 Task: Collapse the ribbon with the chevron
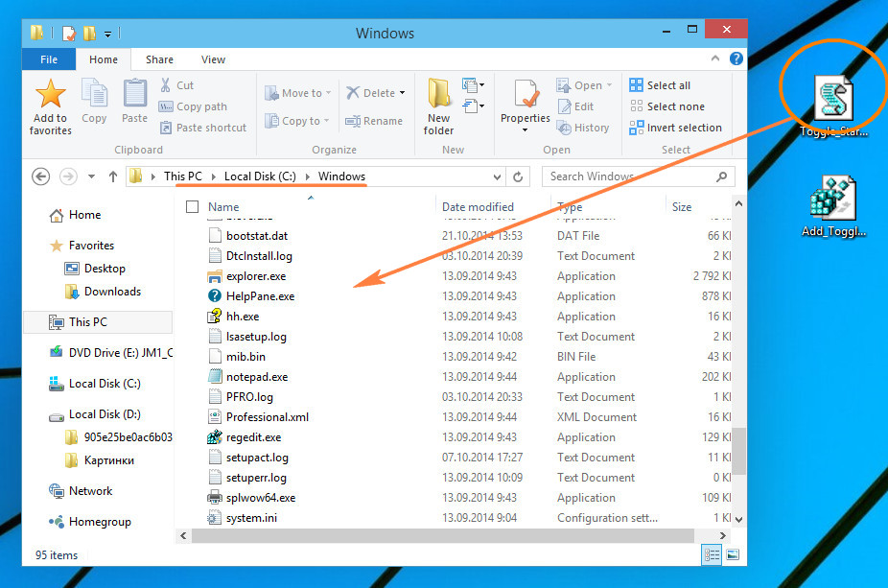(715, 59)
